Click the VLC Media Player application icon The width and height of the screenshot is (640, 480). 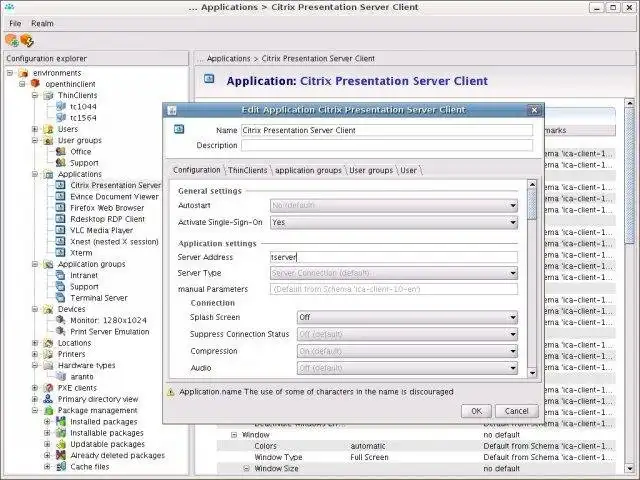60,230
